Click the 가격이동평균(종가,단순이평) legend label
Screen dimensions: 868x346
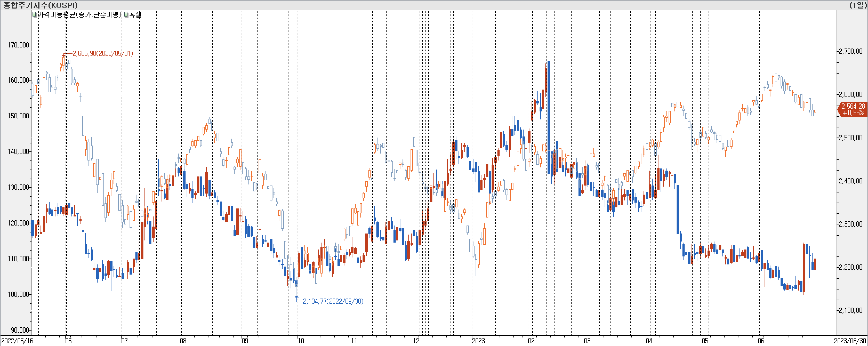pyautogui.click(x=79, y=14)
